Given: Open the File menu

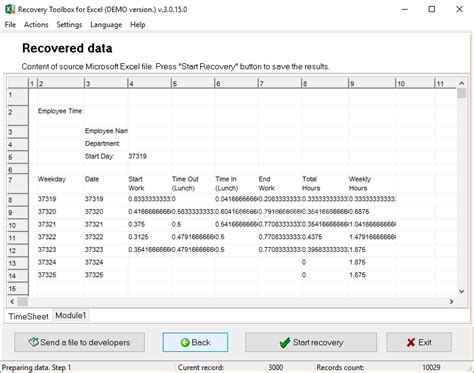Looking at the screenshot, I should pyautogui.click(x=10, y=25).
